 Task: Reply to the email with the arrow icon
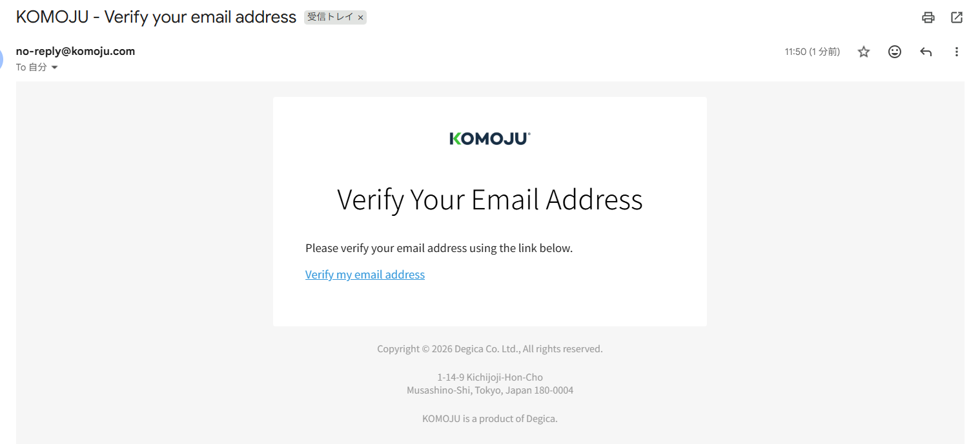[x=926, y=52]
